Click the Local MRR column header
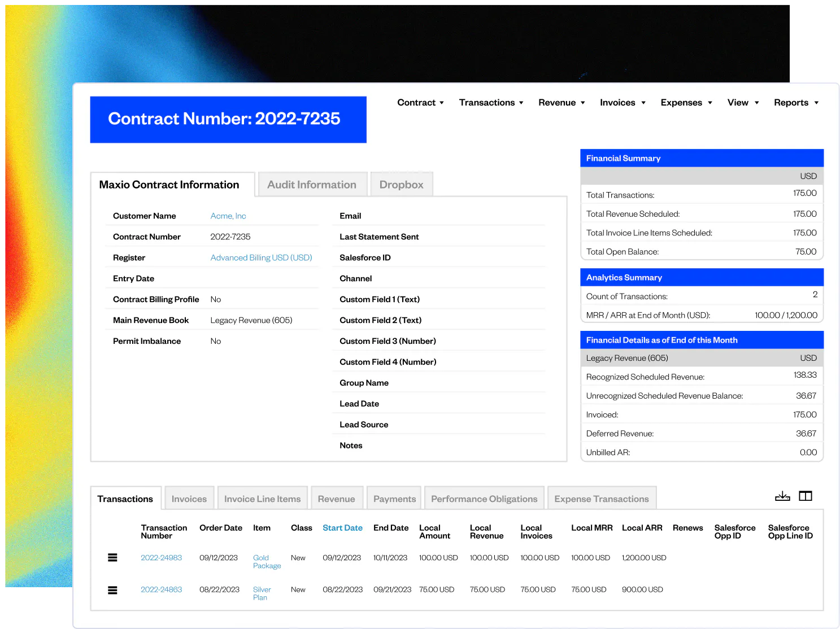840x629 pixels. tap(591, 528)
